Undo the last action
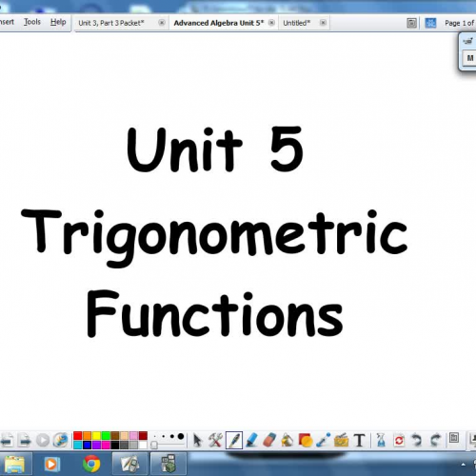This screenshot has height=476, width=476. [417, 441]
